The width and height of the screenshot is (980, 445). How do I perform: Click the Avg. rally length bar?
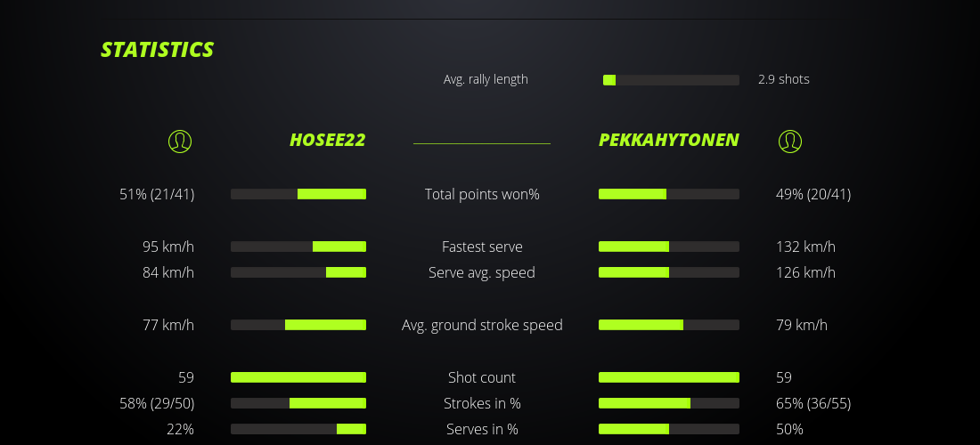point(671,80)
